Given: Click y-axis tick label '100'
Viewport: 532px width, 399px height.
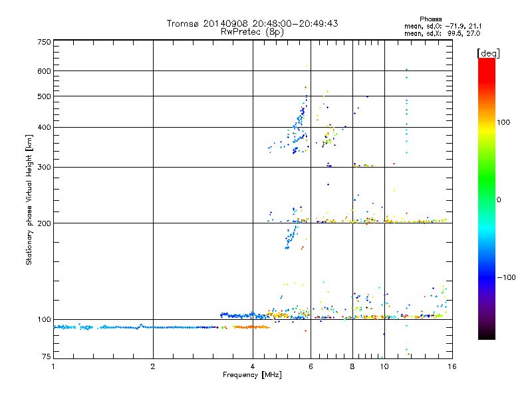Looking at the screenshot, I should point(44,320).
